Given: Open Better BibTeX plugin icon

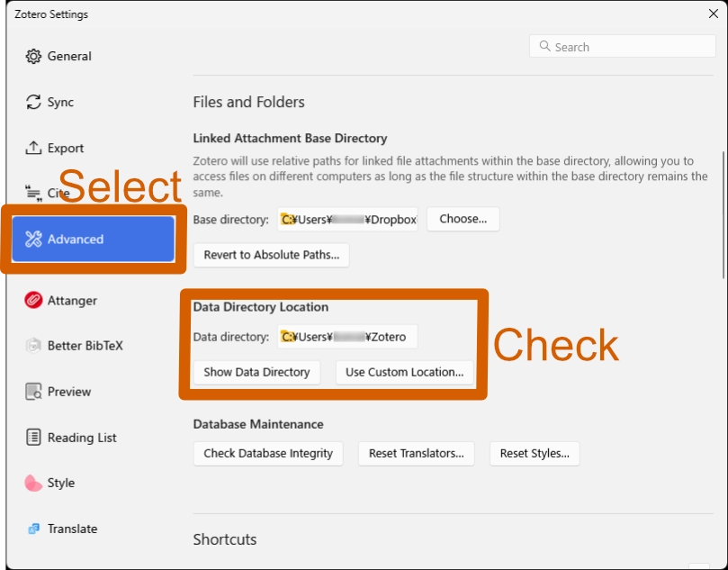Looking at the screenshot, I should point(33,346).
